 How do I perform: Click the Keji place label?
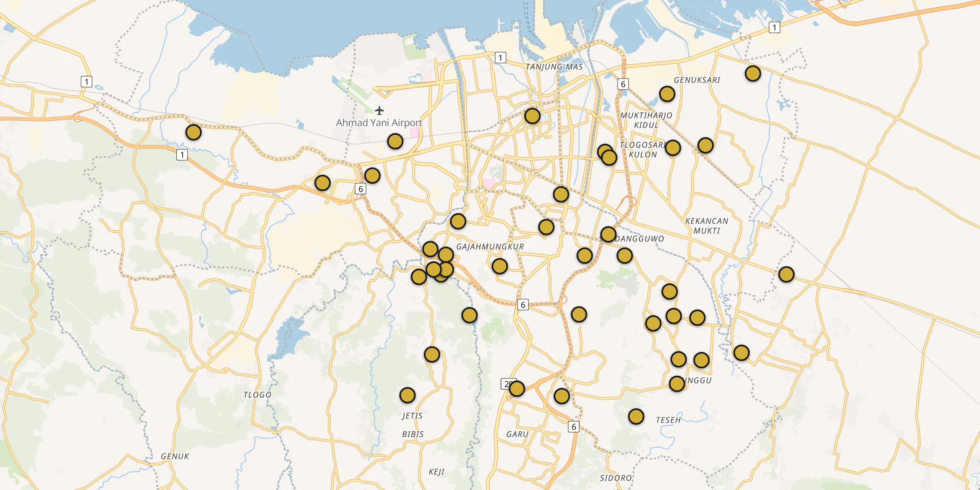click(437, 472)
